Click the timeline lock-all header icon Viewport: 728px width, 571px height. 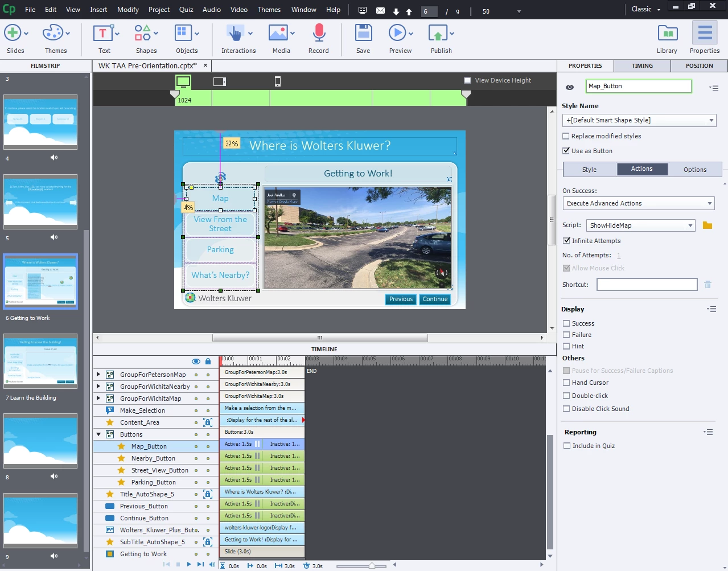point(208,362)
